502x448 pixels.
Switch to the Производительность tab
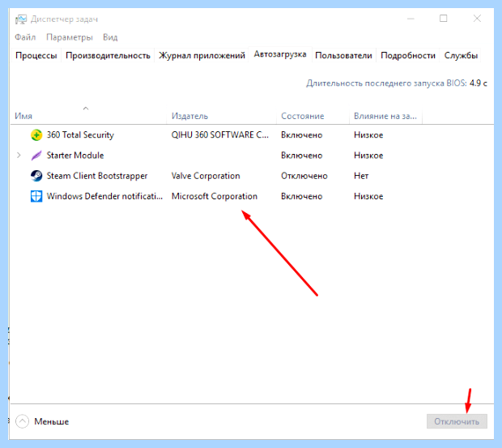tap(108, 55)
